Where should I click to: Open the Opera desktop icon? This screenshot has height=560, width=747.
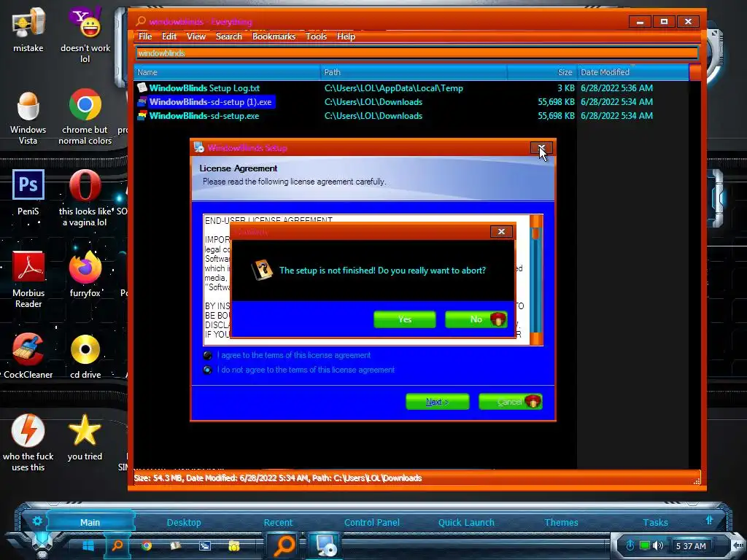coord(85,197)
